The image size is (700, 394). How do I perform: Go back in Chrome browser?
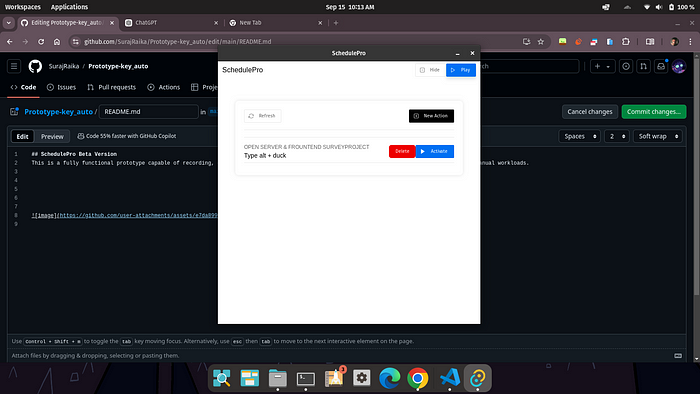pyautogui.click(x=10, y=41)
